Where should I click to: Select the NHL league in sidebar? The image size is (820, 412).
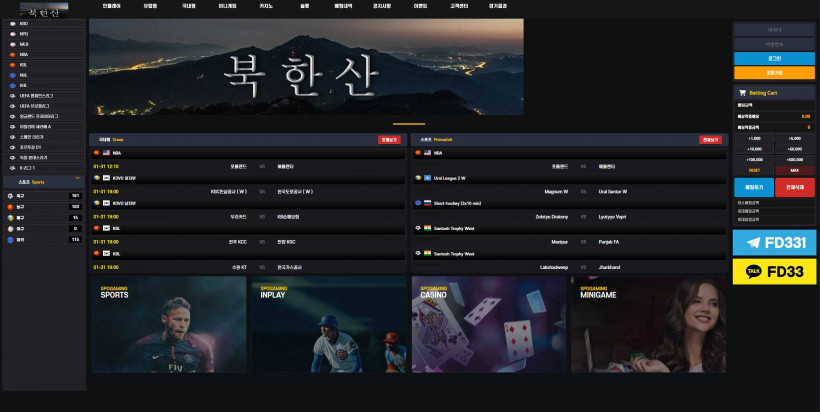(x=44, y=75)
